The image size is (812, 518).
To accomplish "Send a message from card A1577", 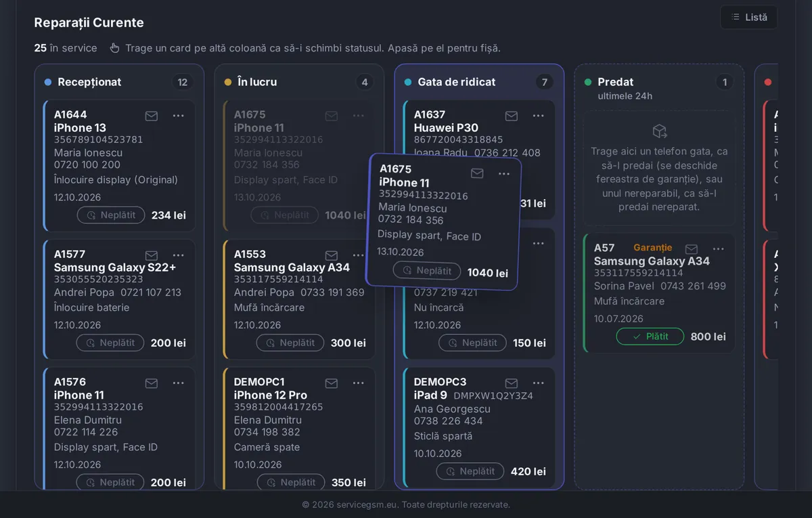I will (152, 255).
